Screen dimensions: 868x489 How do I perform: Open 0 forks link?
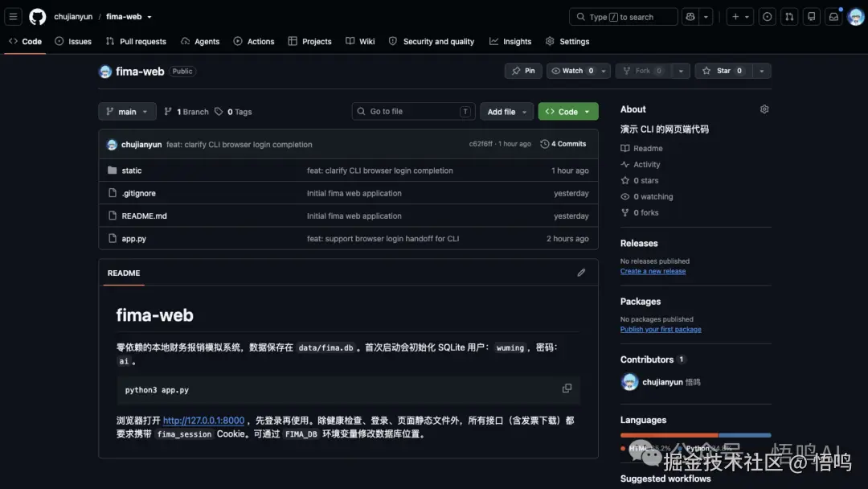[x=640, y=212]
